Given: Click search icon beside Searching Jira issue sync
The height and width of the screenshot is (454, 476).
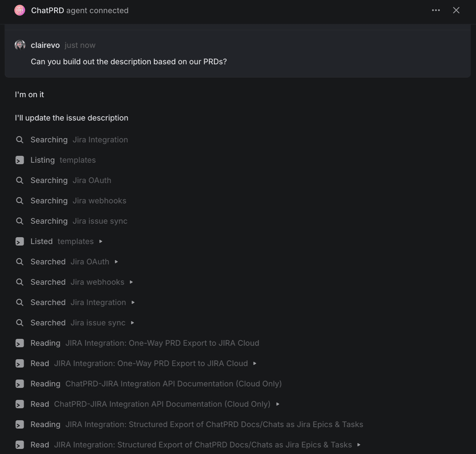Looking at the screenshot, I should [x=20, y=221].
